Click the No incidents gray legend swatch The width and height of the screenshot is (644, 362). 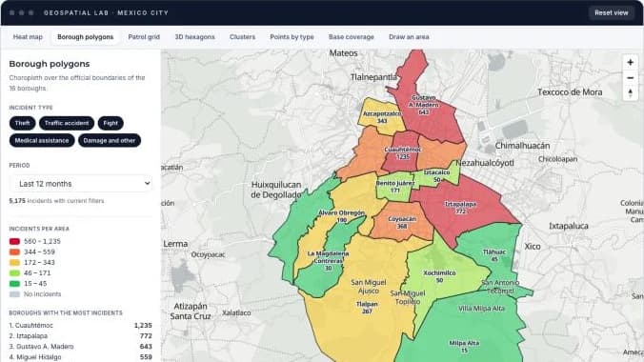15,294
